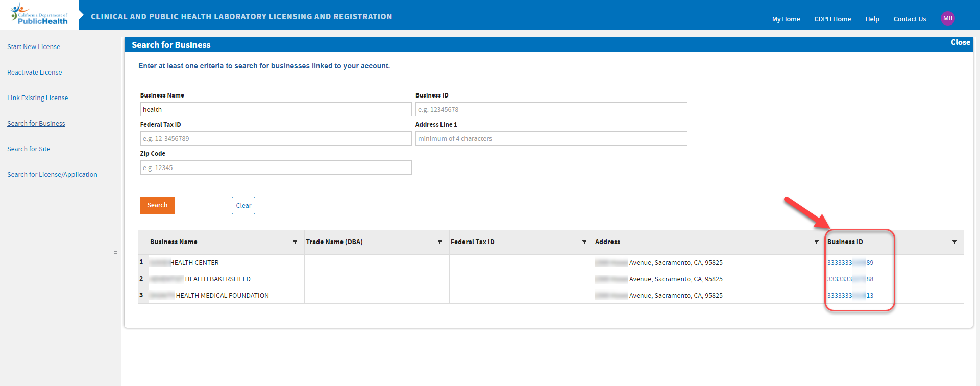Open the MB user avatar menu

(948, 18)
